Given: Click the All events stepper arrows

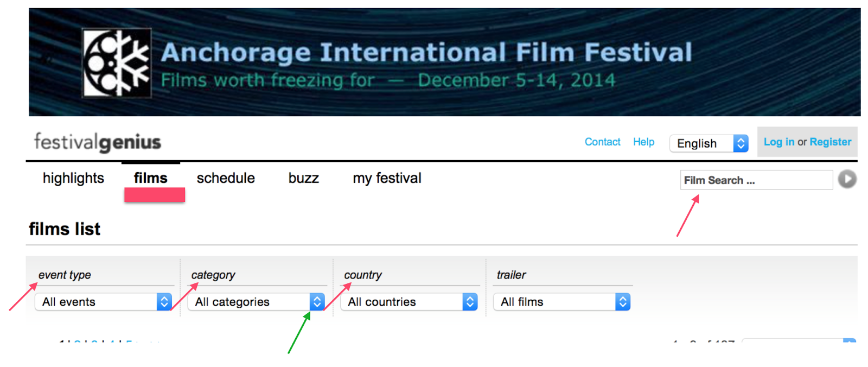Looking at the screenshot, I should (x=164, y=302).
